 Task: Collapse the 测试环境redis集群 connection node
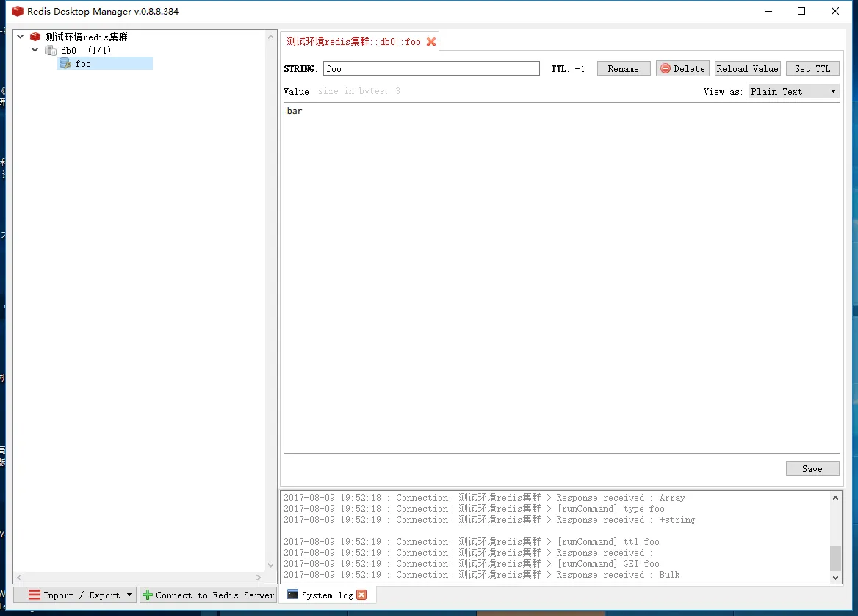click(21, 37)
